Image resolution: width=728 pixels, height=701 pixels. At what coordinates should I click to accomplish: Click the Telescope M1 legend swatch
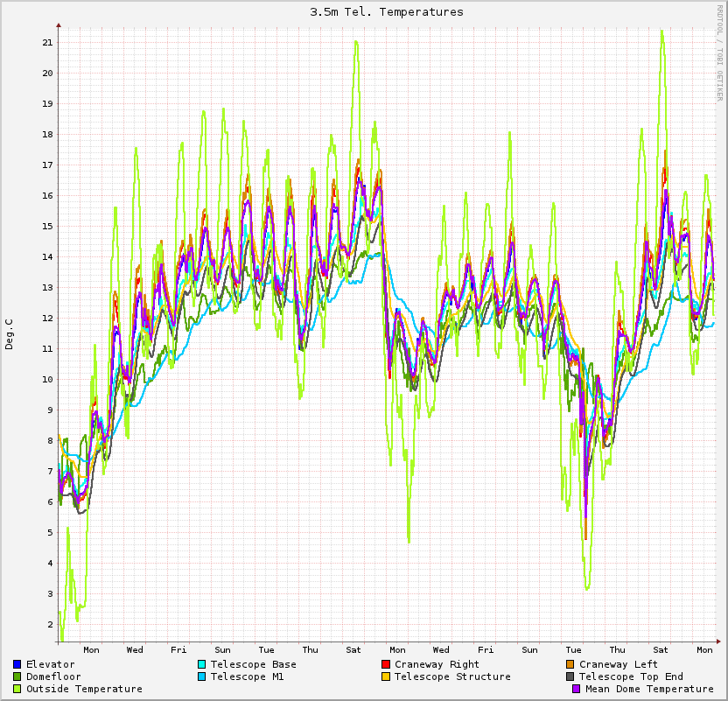coord(202,676)
